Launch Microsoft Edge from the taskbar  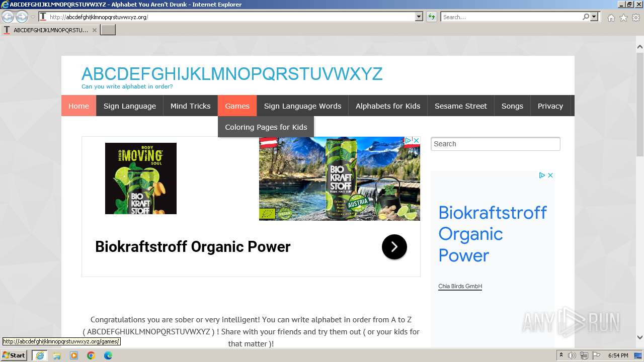pyautogui.click(x=108, y=355)
